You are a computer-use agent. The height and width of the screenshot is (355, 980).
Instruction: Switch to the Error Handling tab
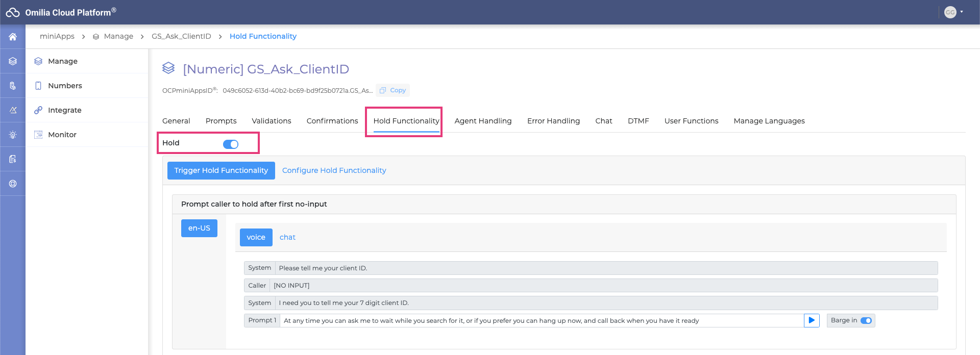553,121
